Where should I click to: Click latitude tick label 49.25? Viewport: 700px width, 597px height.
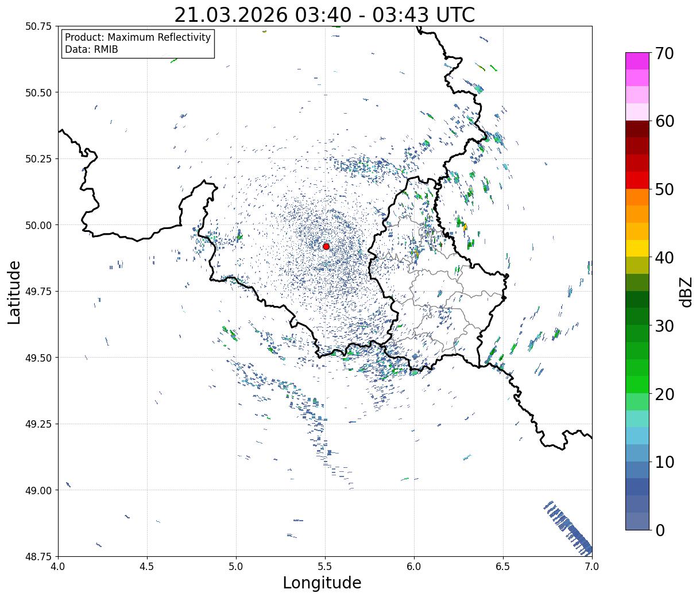38,424
